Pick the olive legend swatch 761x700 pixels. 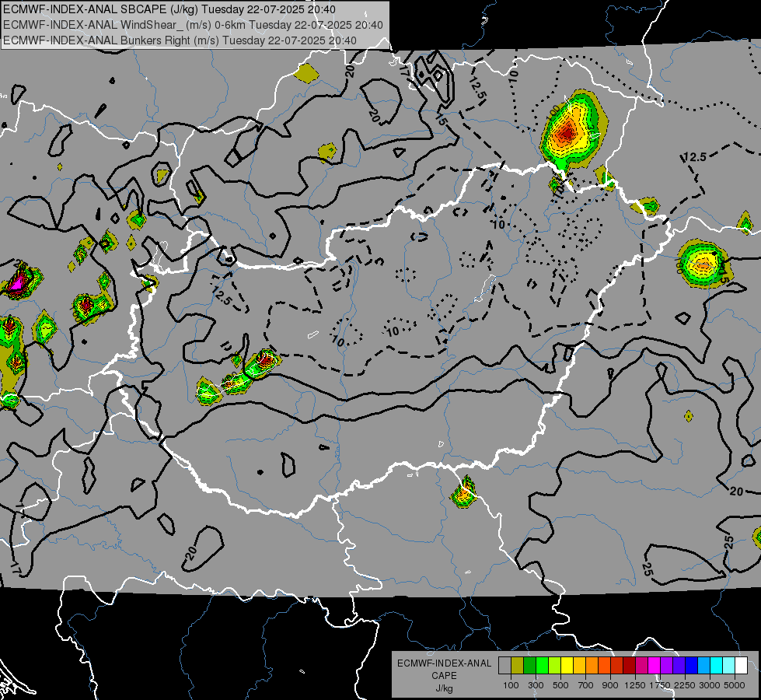[x=518, y=666]
